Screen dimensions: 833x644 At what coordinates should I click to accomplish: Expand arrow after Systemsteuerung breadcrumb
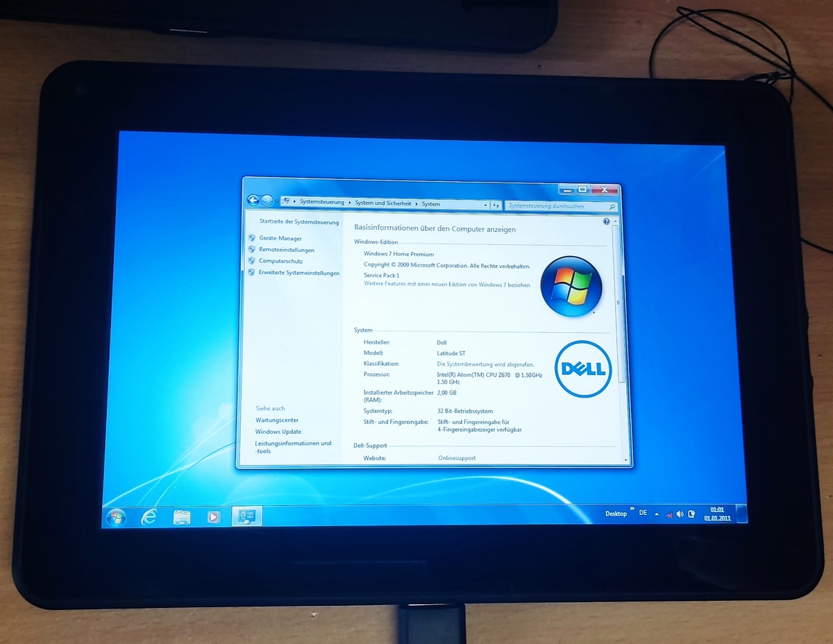349,203
